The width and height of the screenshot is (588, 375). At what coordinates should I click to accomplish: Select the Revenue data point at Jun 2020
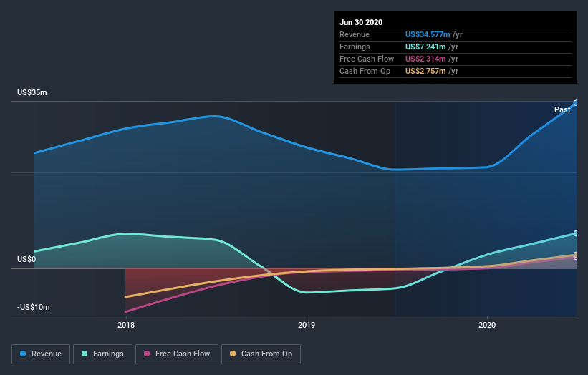(x=576, y=103)
